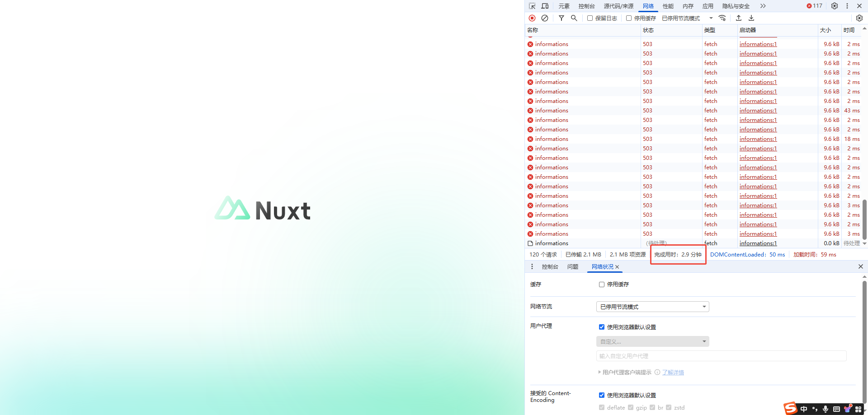Image resolution: width=868 pixels, height=415 pixels.
Task: Toggle the zstd checkbox
Action: [669, 407]
